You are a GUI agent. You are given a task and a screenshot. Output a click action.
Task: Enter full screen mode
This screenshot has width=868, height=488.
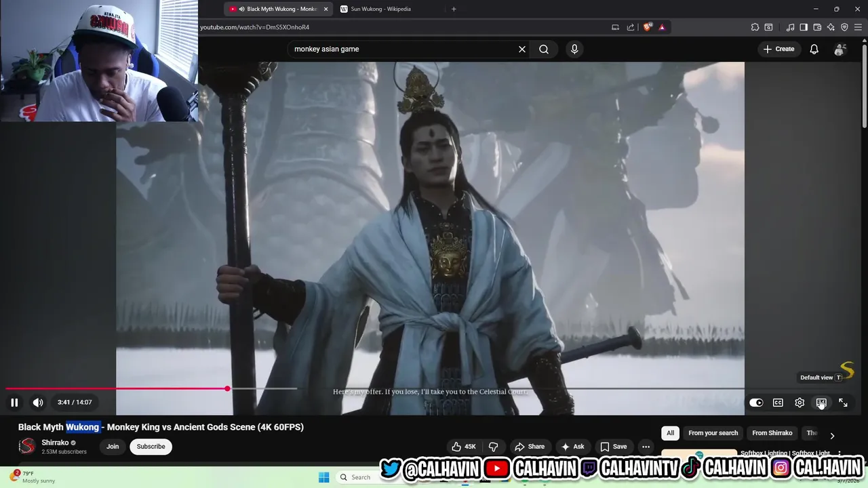coord(843,403)
